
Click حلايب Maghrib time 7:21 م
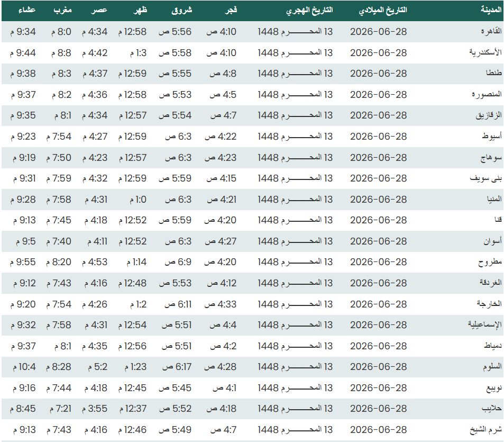(x=60, y=409)
